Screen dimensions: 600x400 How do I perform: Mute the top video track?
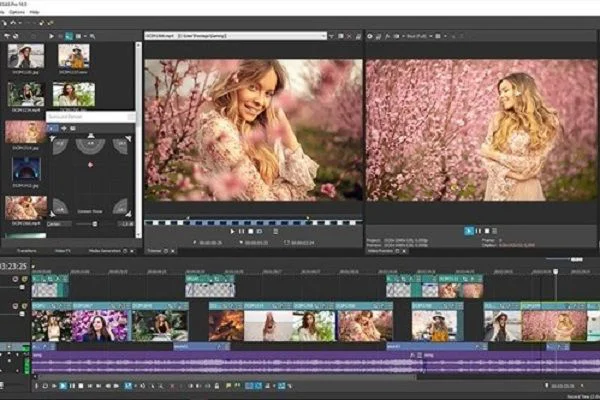point(15,279)
